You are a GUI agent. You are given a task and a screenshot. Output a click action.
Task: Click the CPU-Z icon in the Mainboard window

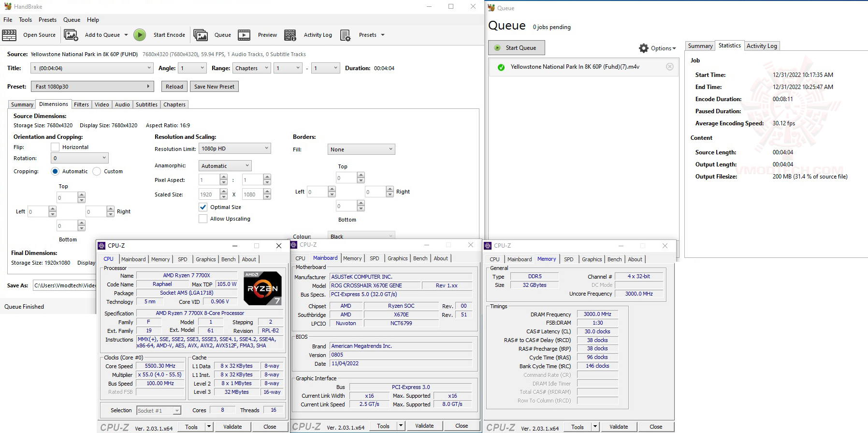point(294,245)
